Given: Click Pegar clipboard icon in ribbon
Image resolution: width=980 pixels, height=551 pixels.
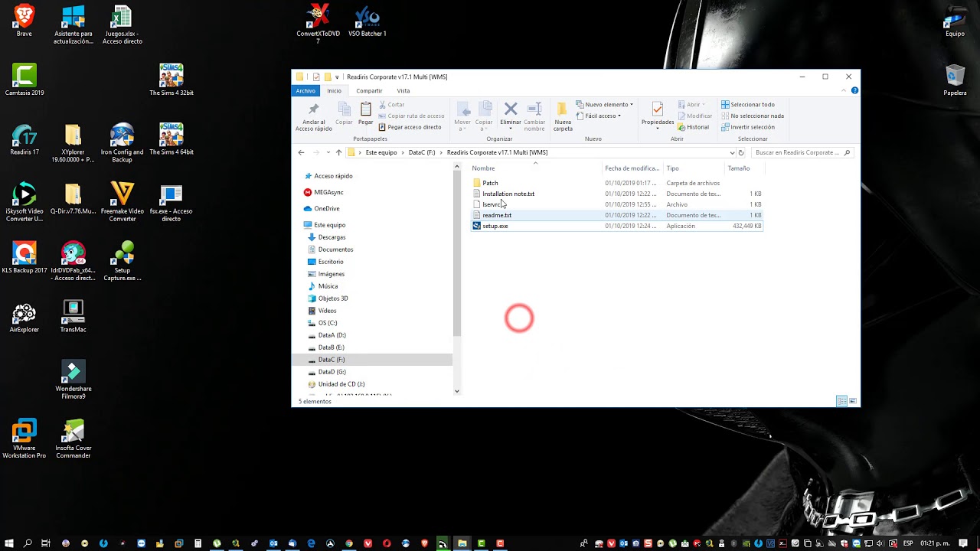Looking at the screenshot, I should (x=365, y=113).
